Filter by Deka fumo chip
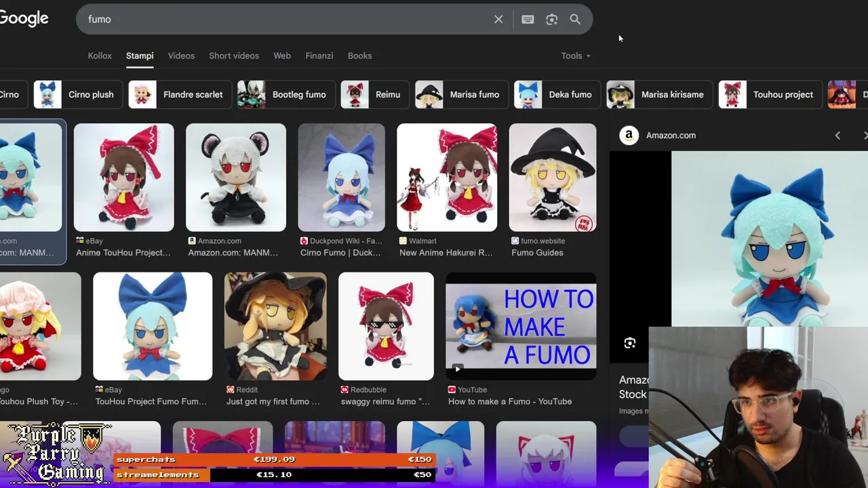The image size is (868, 488). click(x=557, y=94)
